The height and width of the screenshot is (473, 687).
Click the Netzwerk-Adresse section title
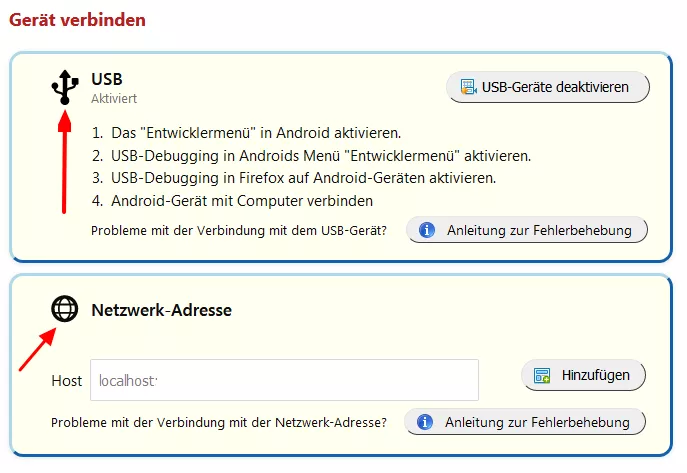tap(161, 310)
